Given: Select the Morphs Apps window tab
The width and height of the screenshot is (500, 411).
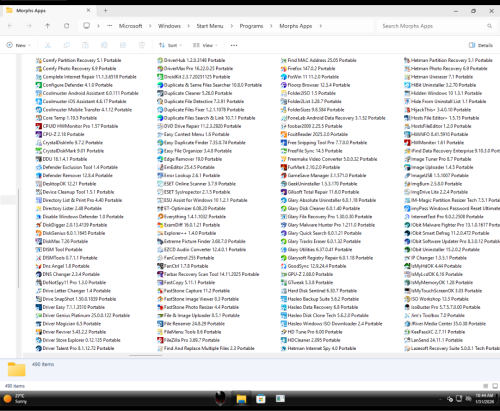Looking at the screenshot, I should (48, 11).
